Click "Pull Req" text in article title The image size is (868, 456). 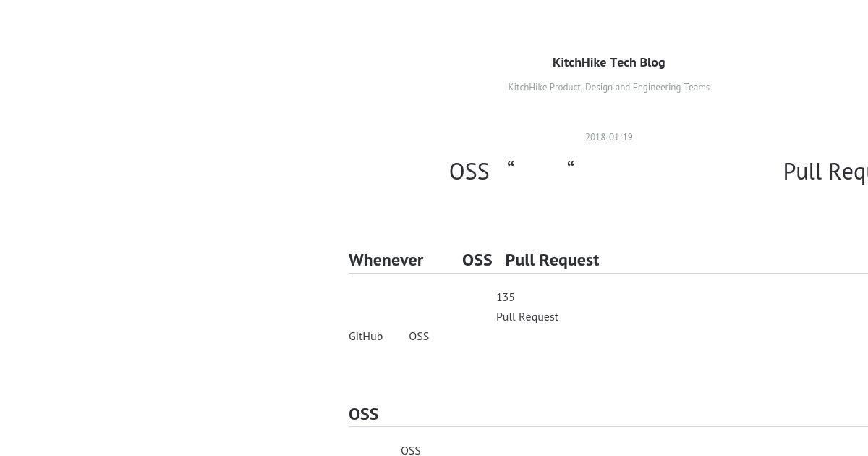825,172
